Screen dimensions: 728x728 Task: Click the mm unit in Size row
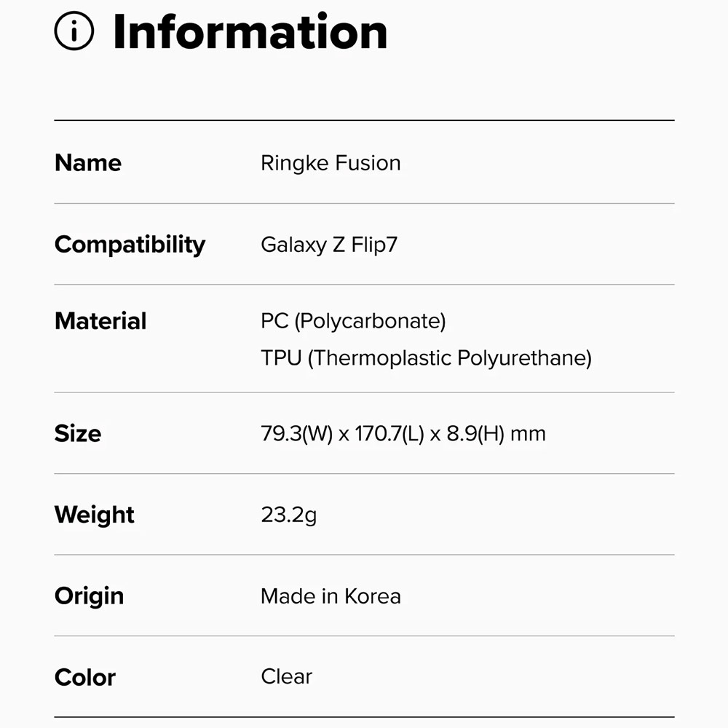pyautogui.click(x=528, y=435)
